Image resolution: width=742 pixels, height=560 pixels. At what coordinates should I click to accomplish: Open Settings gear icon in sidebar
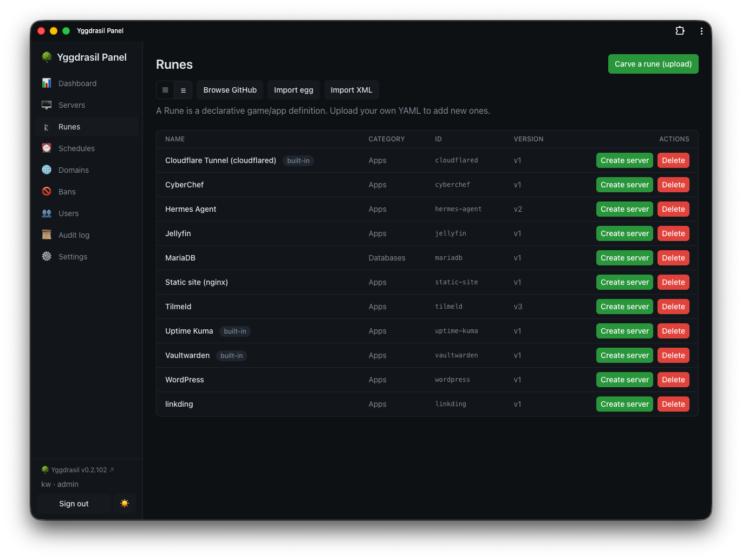point(47,257)
